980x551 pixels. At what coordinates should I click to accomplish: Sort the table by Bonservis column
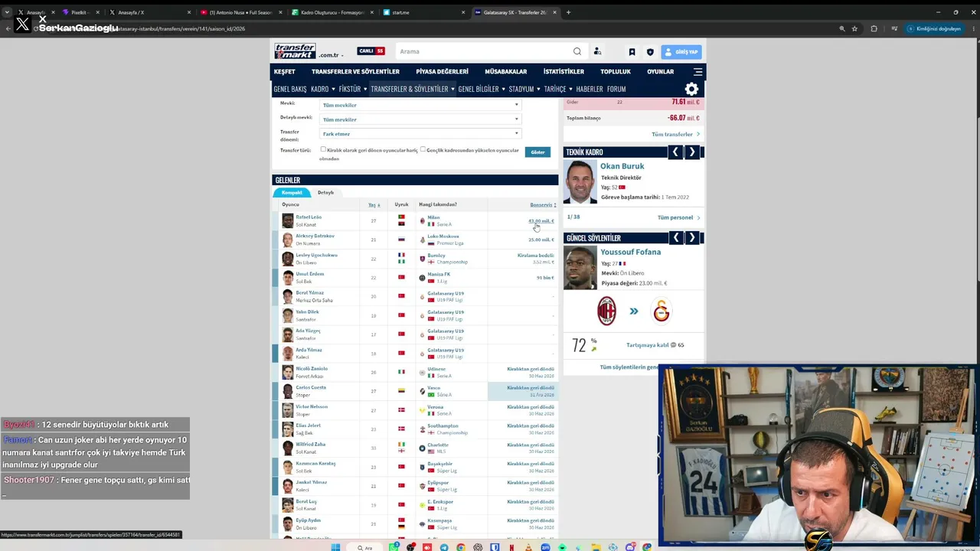click(x=543, y=205)
